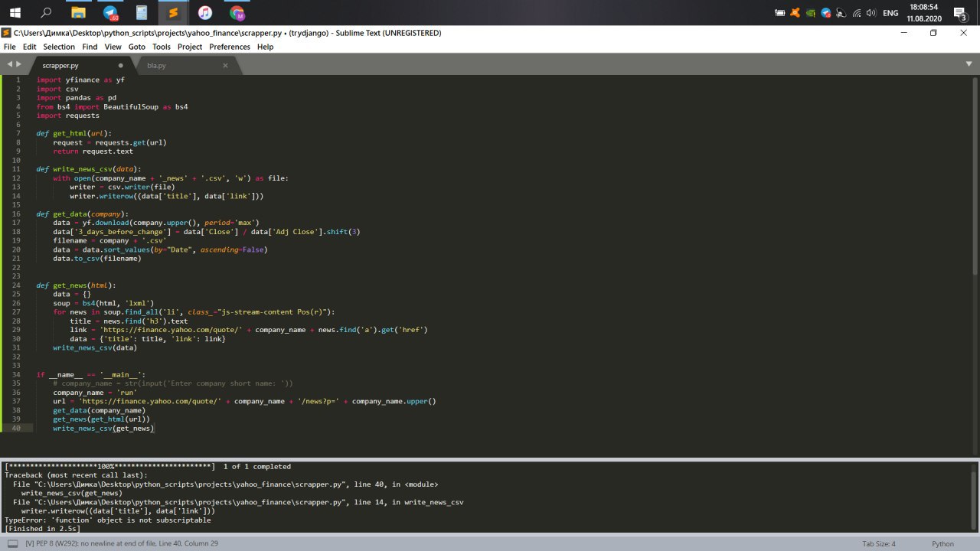
Task: Open Avast antivirus tray icon
Action: (795, 13)
